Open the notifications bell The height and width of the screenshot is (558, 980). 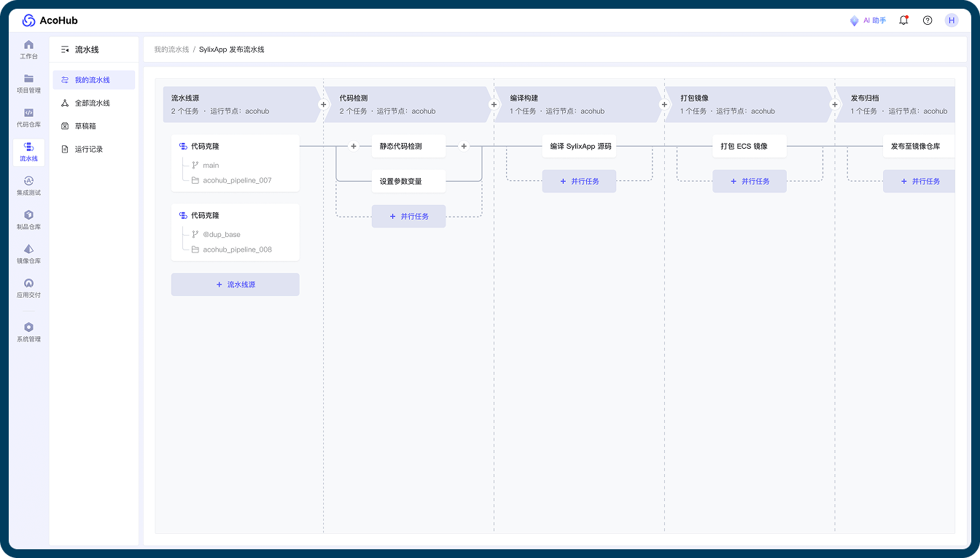[x=904, y=20]
